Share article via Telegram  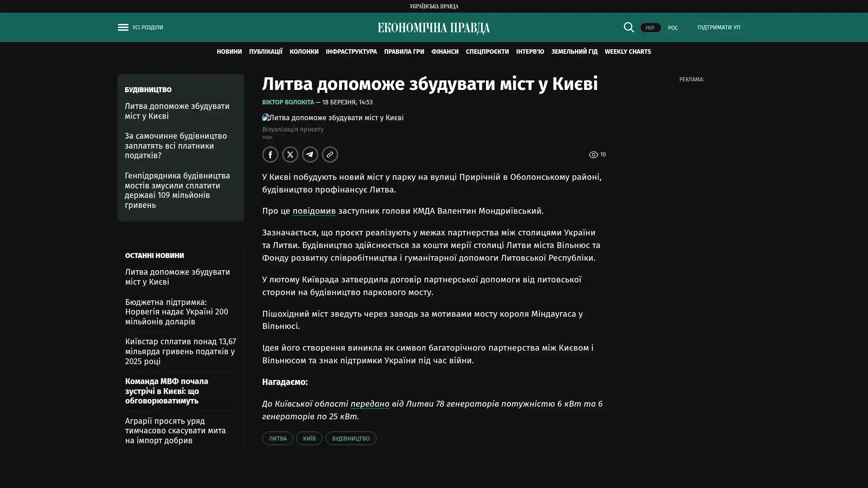click(x=310, y=155)
